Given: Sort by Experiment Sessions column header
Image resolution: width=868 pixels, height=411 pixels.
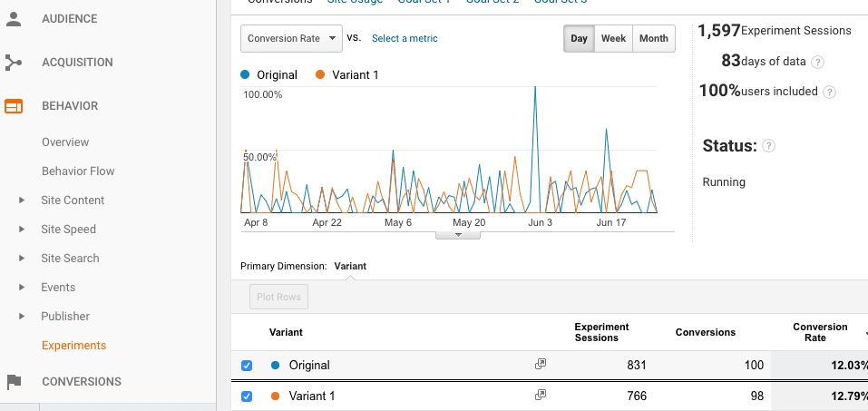Looking at the screenshot, I should coord(601,332).
